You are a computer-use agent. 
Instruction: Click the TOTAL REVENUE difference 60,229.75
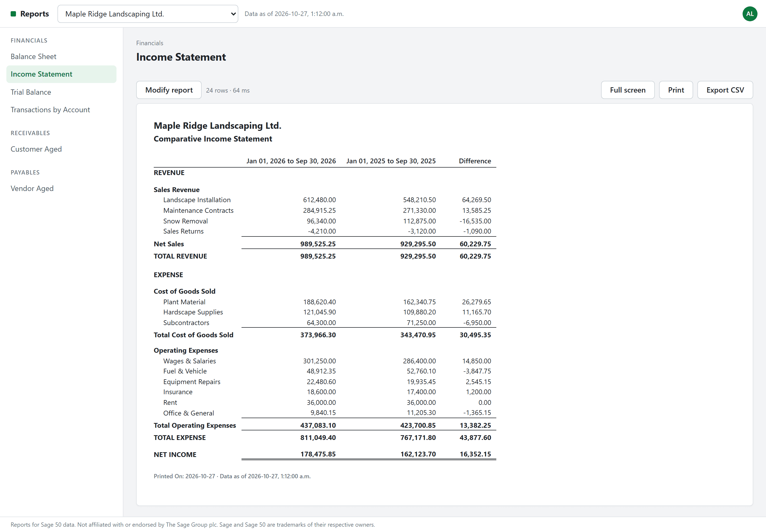475,256
